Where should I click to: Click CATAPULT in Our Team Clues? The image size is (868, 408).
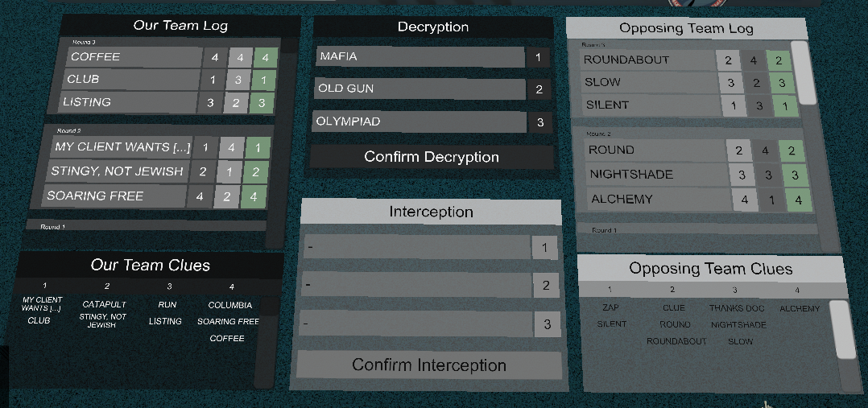point(104,304)
